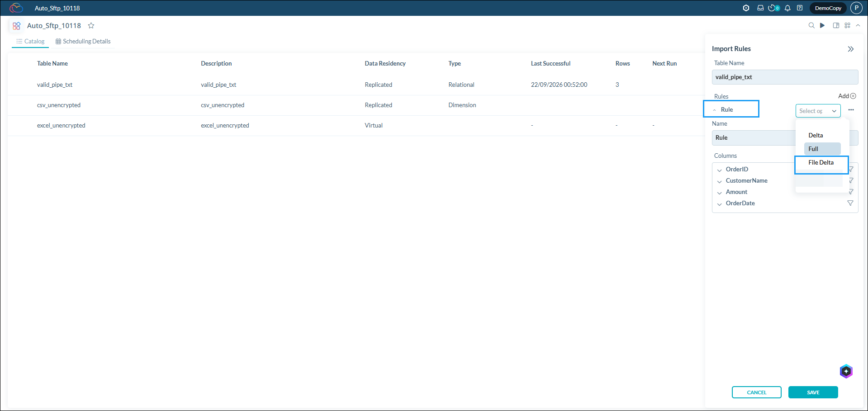Click the cloud logo in top-left corner
The width and height of the screenshot is (868, 411).
pyautogui.click(x=16, y=8)
